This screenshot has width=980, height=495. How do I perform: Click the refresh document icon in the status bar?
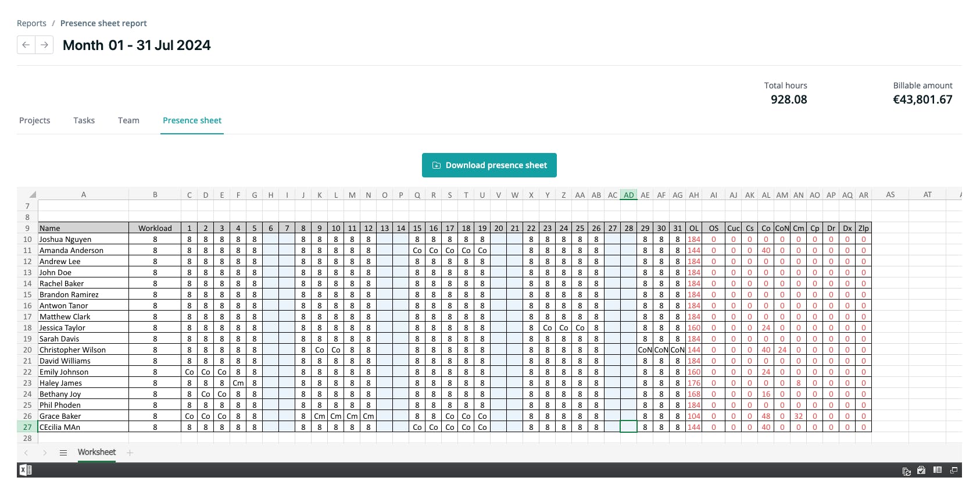pyautogui.click(x=906, y=471)
